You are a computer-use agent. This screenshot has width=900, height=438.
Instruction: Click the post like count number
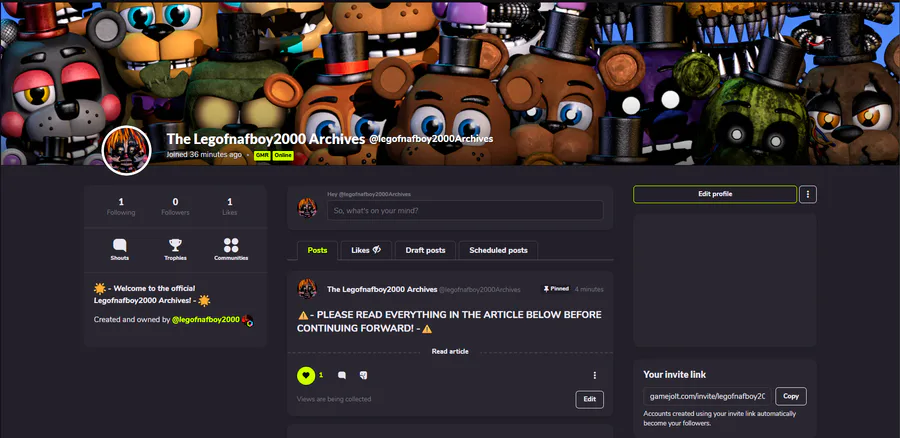tap(321, 375)
